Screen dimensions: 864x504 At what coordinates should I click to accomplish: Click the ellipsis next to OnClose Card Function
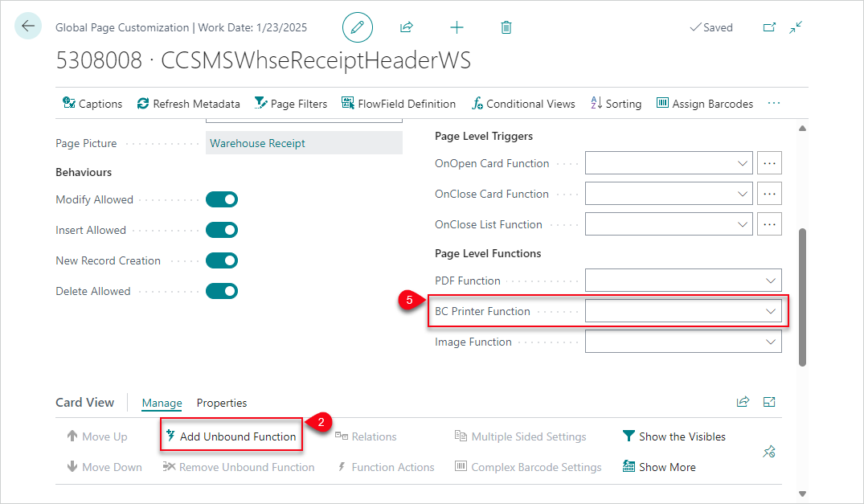click(769, 193)
